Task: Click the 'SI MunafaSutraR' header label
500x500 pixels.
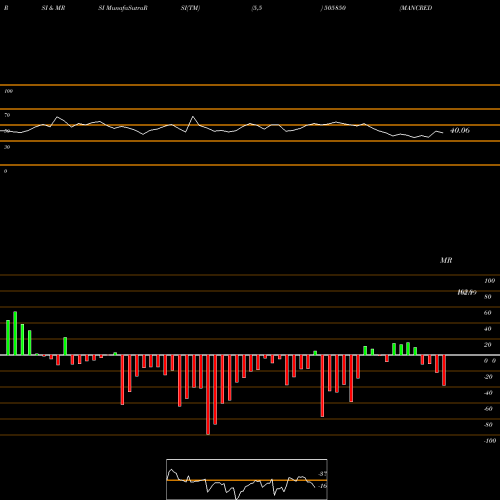Action: pos(123,8)
